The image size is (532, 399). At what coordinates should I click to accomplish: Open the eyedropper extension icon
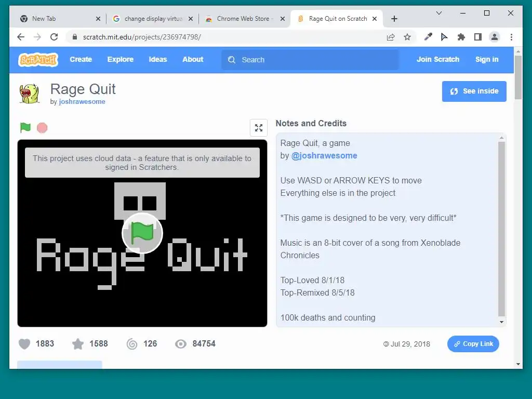point(428,37)
